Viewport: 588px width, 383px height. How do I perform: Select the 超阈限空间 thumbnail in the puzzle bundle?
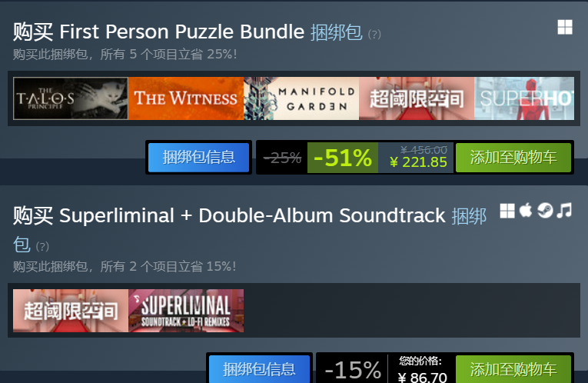[417, 98]
